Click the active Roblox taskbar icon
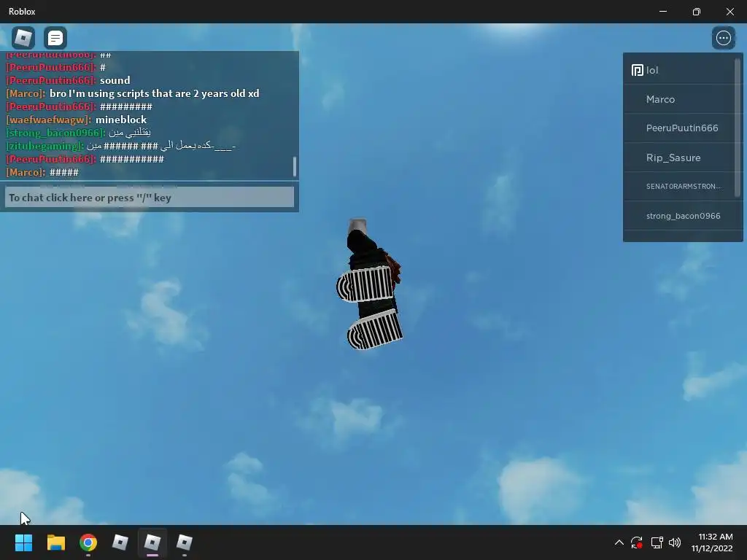Image resolution: width=747 pixels, height=560 pixels. pyautogui.click(x=152, y=542)
